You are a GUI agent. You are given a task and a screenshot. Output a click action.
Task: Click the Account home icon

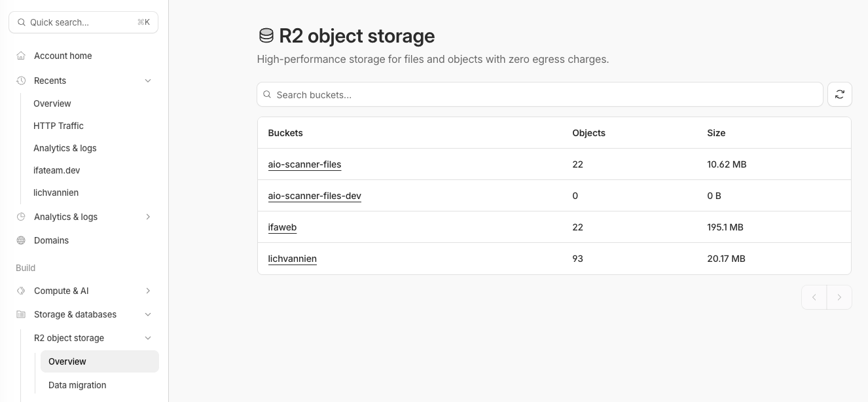pos(20,56)
